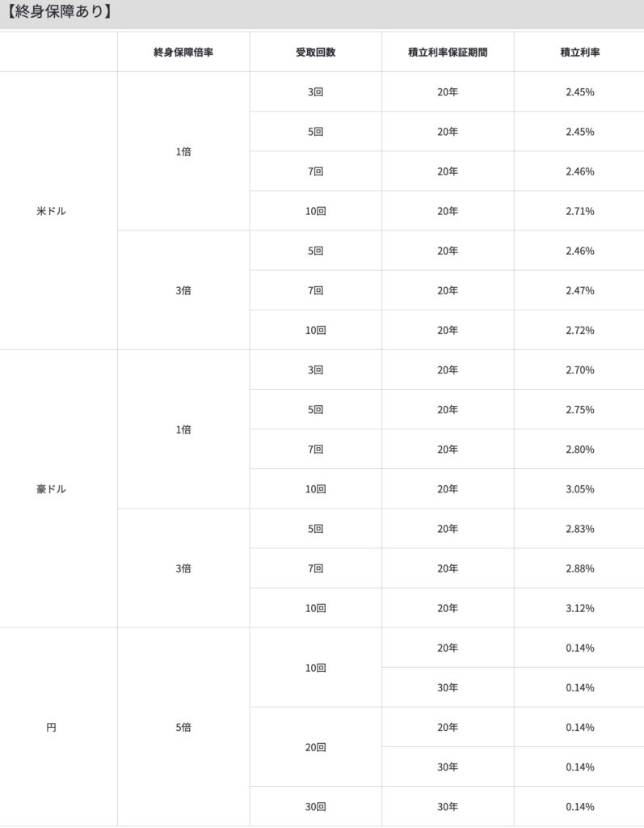Click the 【終身保障あり】 section heading
This screenshot has width=644, height=828.
tap(58, 12)
